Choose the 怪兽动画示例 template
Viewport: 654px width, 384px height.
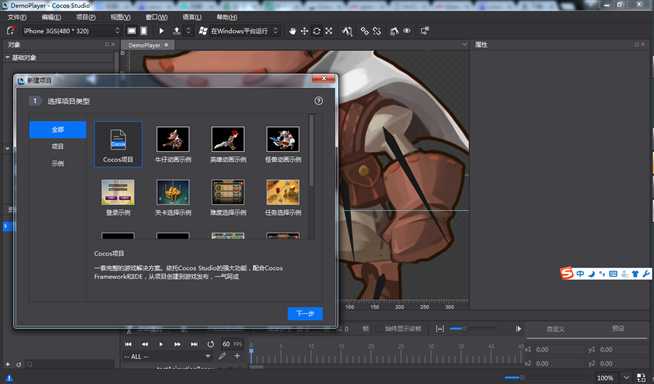[283, 144]
